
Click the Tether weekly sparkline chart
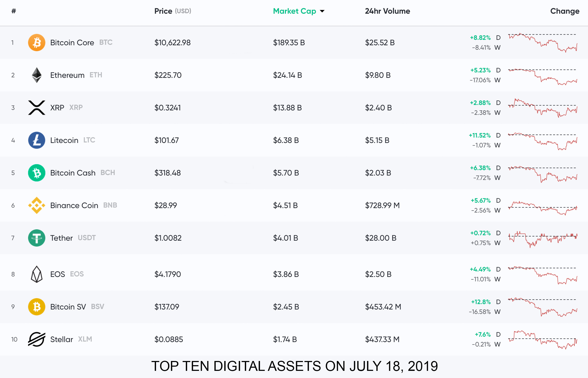542,239
